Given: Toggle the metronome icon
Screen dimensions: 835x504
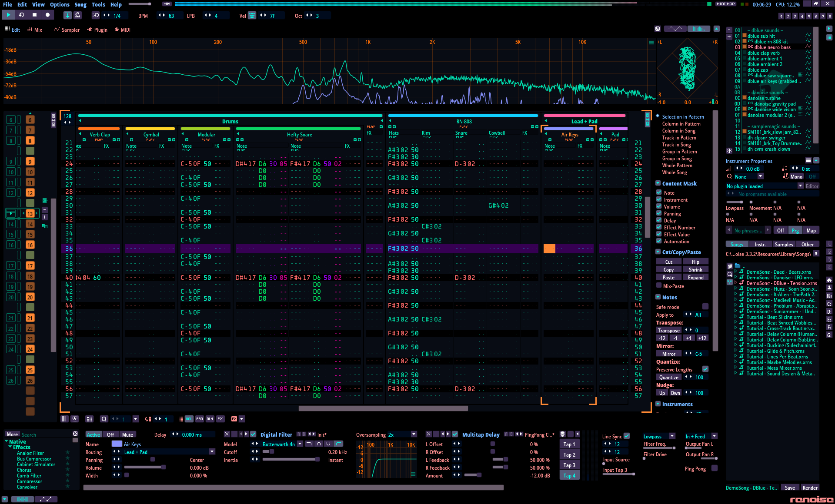Looking at the screenshot, I should click(78, 15).
